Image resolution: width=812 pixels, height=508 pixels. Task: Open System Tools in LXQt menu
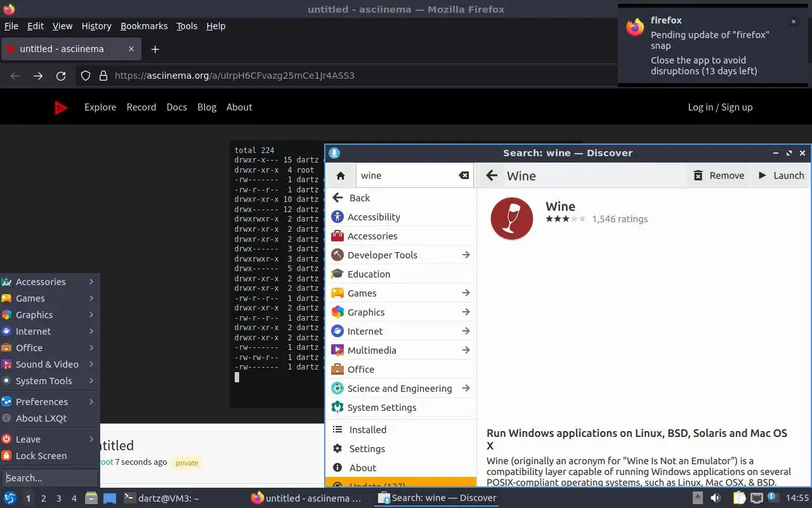point(49,381)
